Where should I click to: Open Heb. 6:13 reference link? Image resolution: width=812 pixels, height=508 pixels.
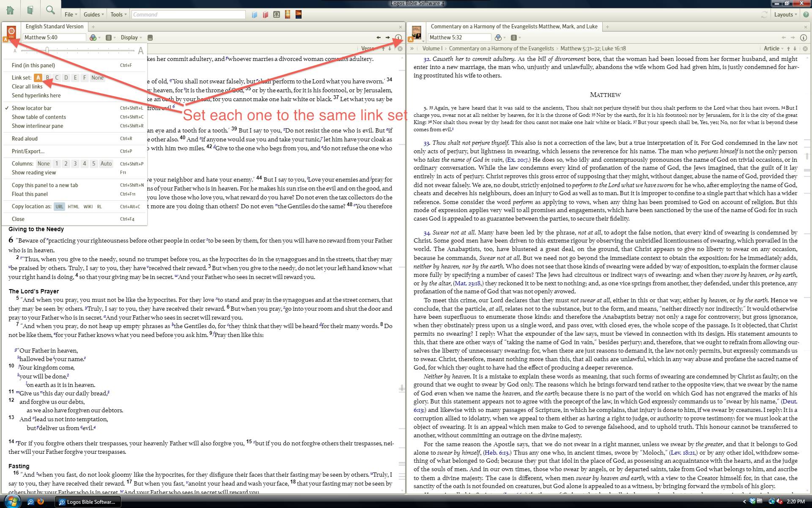click(x=497, y=453)
